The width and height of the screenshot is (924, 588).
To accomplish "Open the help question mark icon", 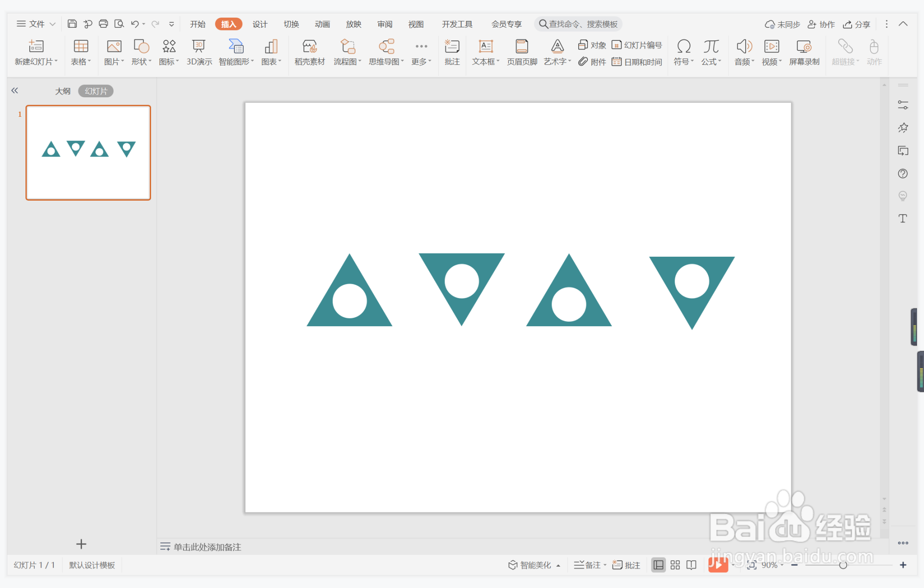I will pyautogui.click(x=903, y=174).
